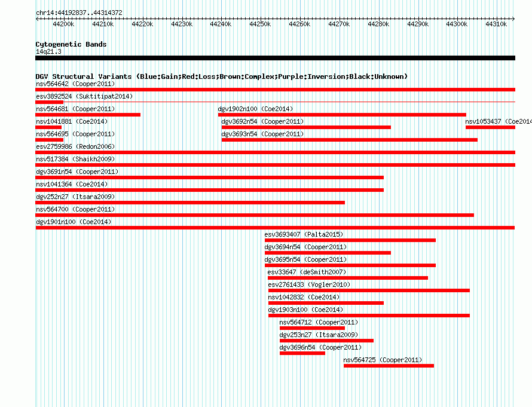The height and width of the screenshot is (407, 532).
Task: Select the red bar under nsv564725
Action: coord(389,366)
